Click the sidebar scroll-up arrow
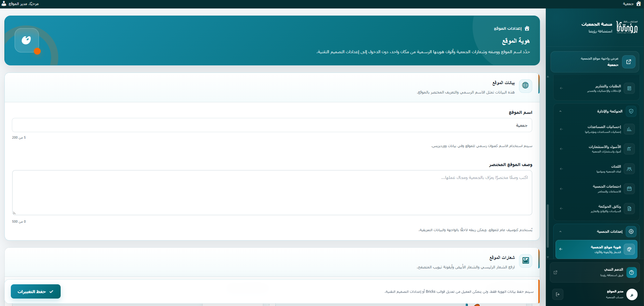Image resolution: width=644 pixels, height=306 pixels. click(547, 77)
